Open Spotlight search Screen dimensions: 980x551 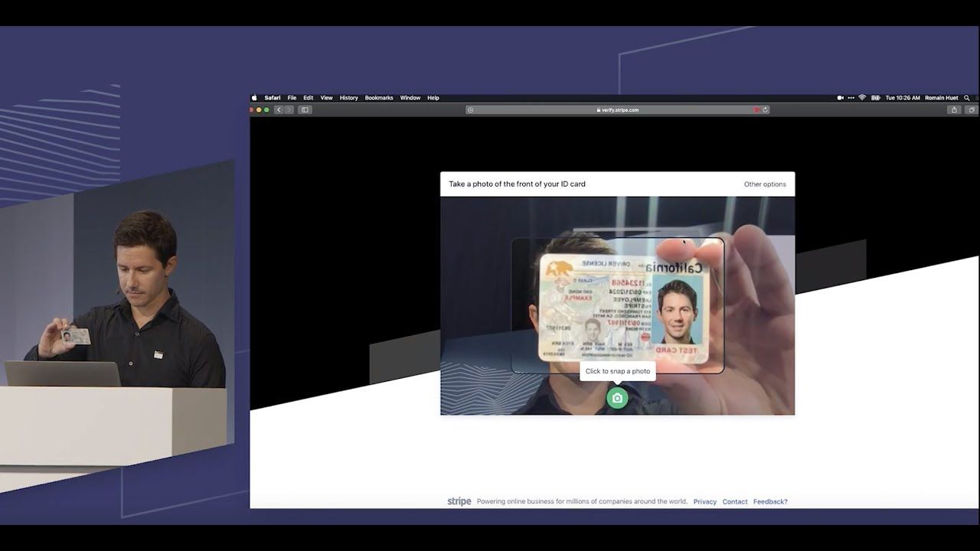point(967,97)
